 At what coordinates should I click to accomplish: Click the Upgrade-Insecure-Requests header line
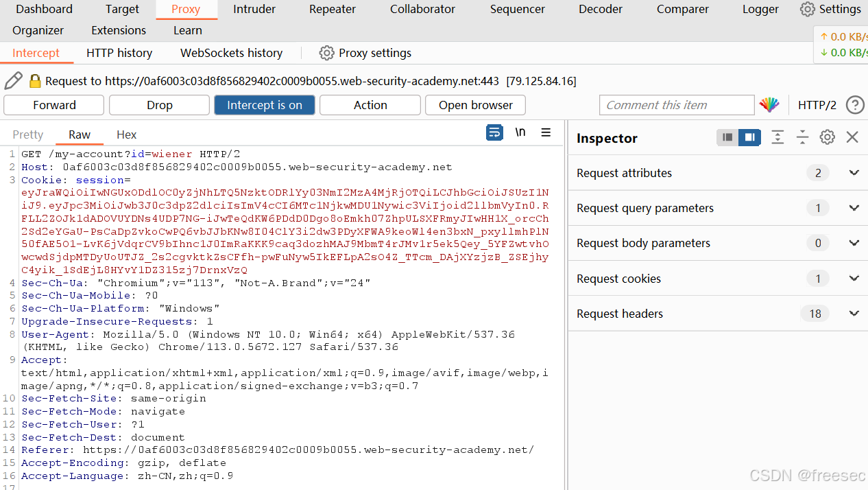pyautogui.click(x=117, y=322)
